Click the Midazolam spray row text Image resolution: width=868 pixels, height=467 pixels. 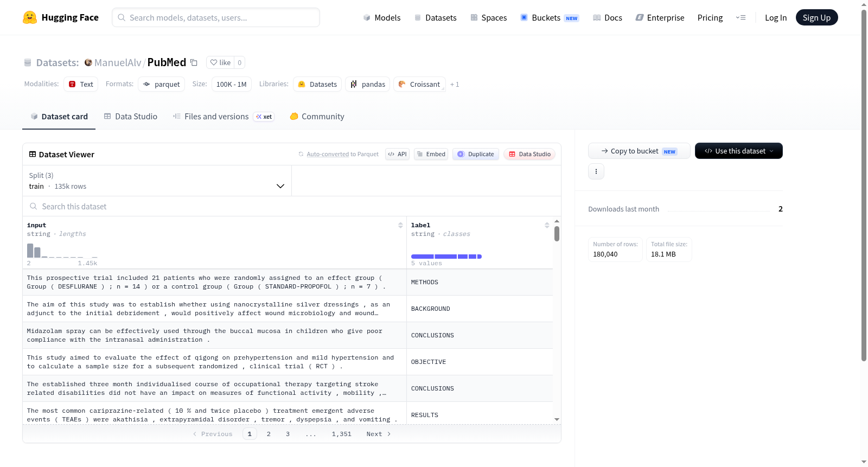pyautogui.click(x=205, y=335)
